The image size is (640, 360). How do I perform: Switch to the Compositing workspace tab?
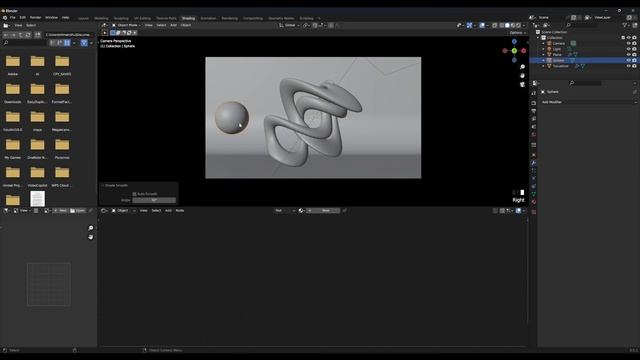point(253,18)
